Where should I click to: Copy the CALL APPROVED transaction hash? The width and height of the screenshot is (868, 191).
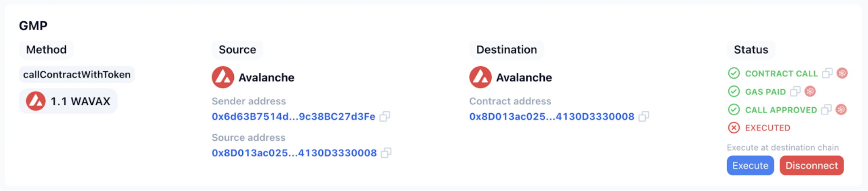pyautogui.click(x=826, y=110)
